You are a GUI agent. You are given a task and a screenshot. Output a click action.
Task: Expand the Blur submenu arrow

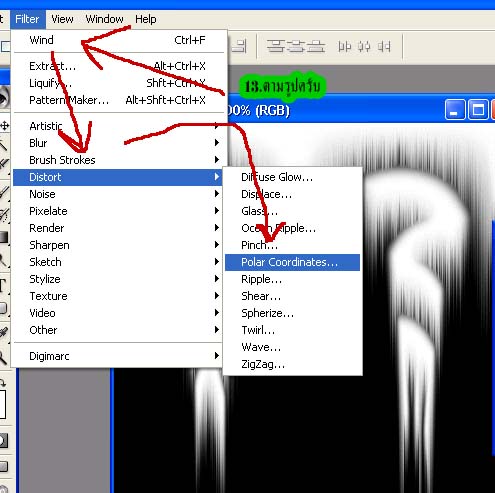click(217, 143)
